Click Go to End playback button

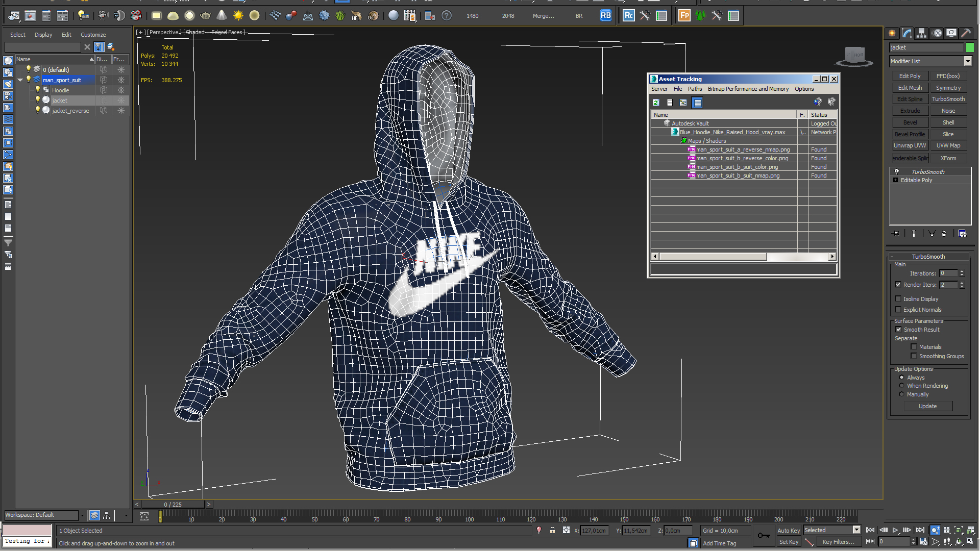pos(920,530)
